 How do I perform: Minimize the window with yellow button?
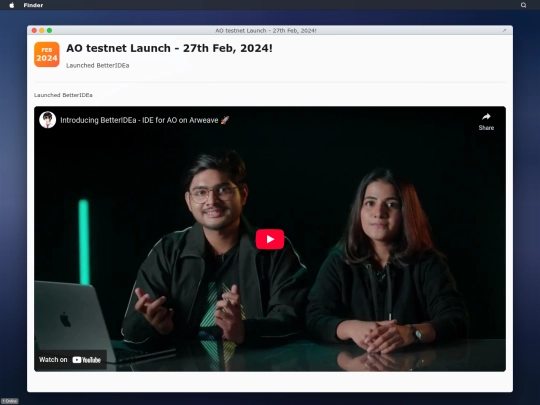point(42,31)
